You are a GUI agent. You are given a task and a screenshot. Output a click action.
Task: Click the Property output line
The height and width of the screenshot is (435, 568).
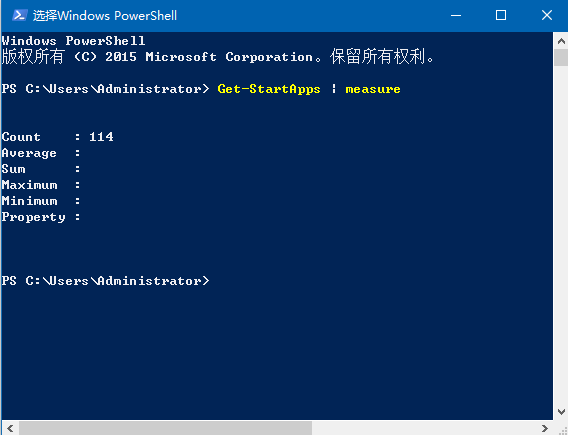pos(41,217)
